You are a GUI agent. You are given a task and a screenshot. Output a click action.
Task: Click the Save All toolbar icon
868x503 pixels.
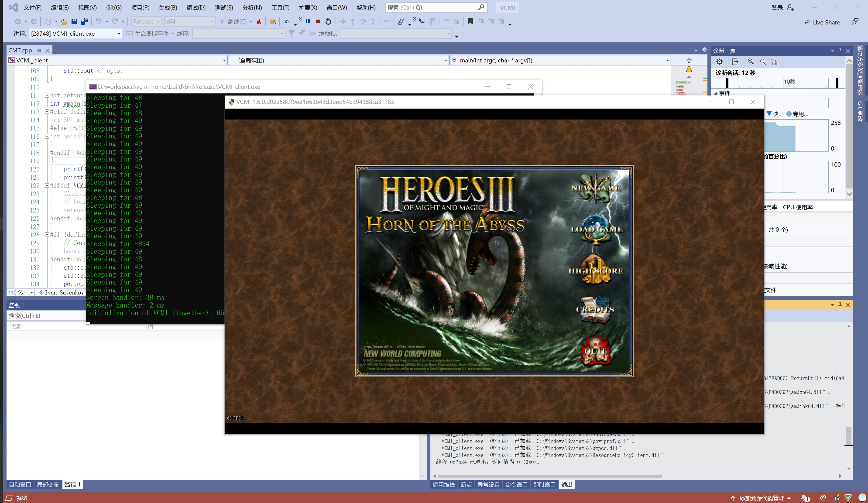pyautogui.click(x=84, y=21)
